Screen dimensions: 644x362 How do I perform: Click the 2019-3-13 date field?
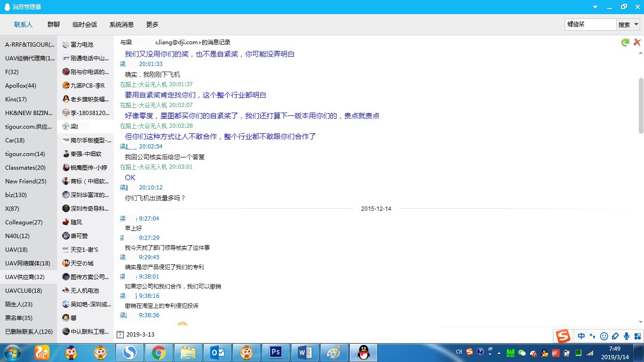point(140,335)
